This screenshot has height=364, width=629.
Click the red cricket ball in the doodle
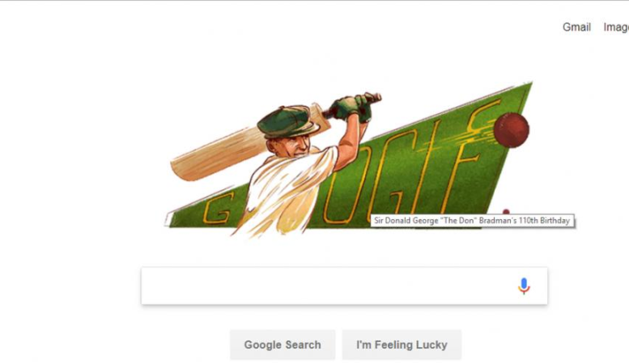tap(511, 130)
